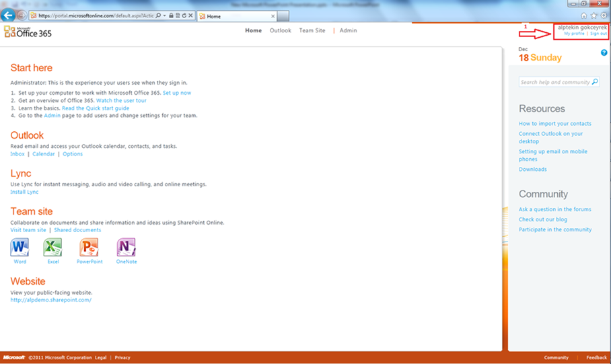The width and height of the screenshot is (611, 364).
Task: Click the Legal link in the footer
Action: point(100,357)
